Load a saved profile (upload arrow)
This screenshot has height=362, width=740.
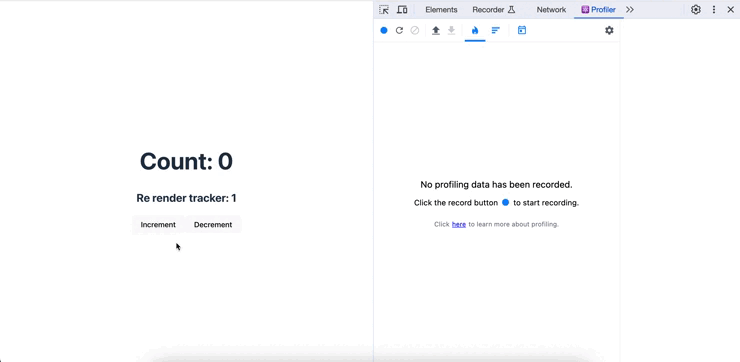[436, 30]
